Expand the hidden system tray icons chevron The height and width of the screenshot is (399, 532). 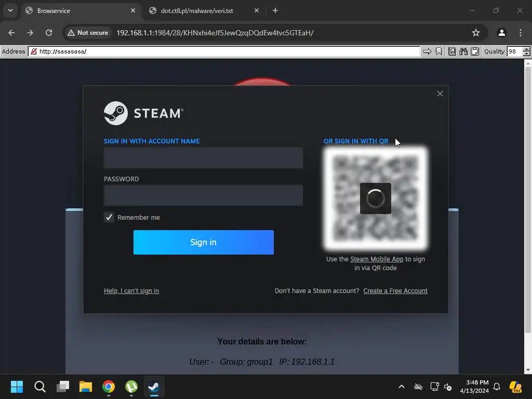tap(402, 387)
